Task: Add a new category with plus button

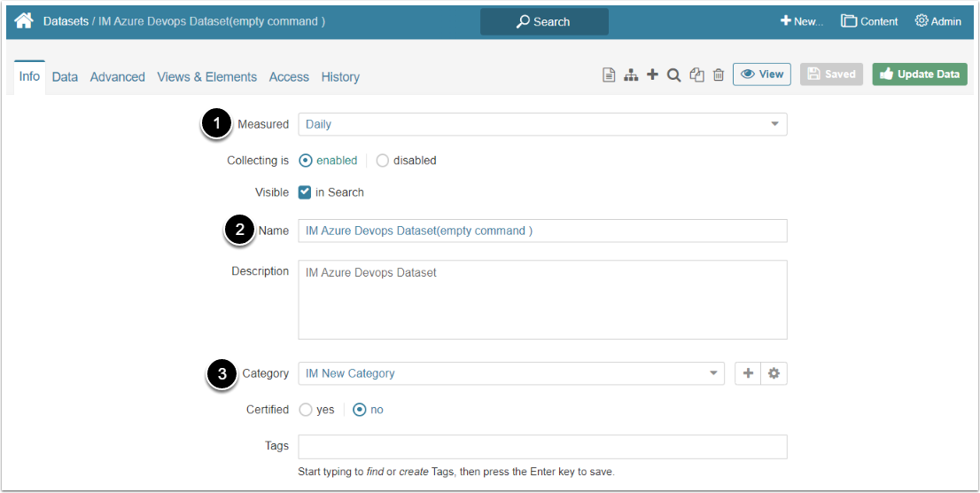Action: click(748, 373)
